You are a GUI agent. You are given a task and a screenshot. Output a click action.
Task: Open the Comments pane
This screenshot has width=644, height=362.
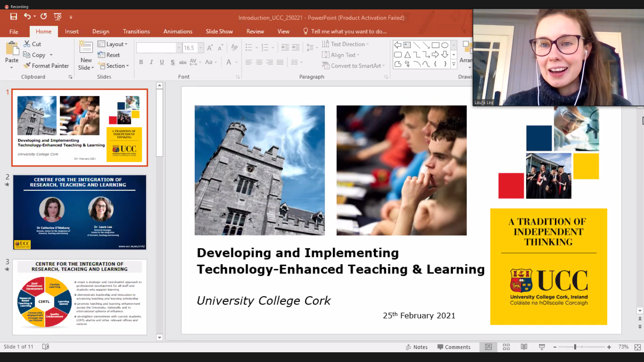point(454,347)
